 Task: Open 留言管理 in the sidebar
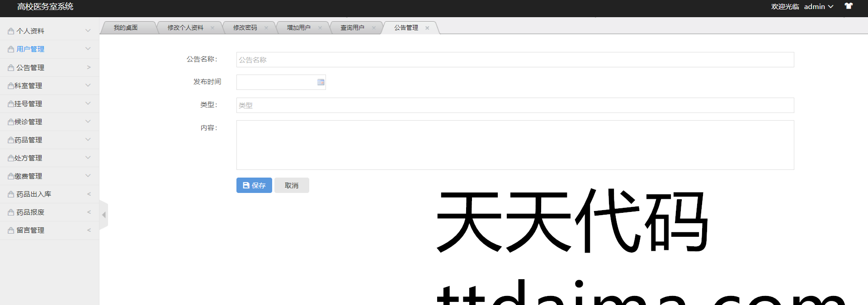(49, 230)
